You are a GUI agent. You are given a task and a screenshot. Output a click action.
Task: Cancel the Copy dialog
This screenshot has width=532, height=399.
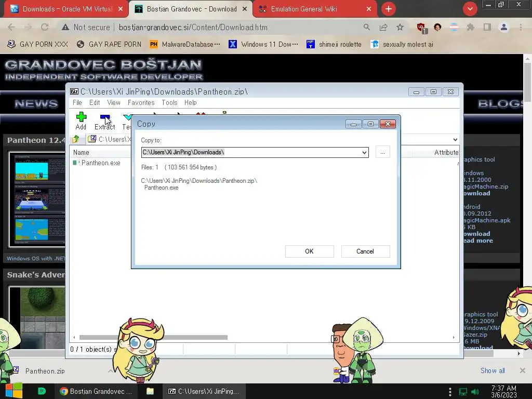pyautogui.click(x=365, y=251)
